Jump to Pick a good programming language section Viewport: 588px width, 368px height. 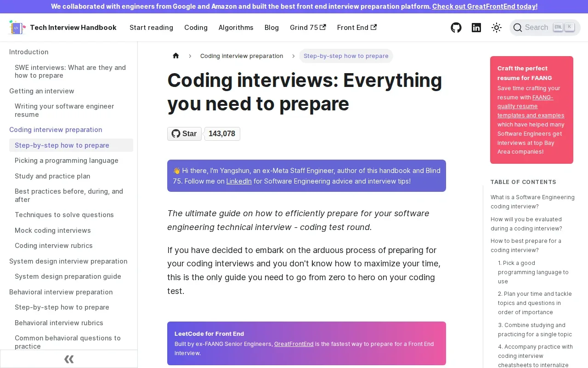533,272
